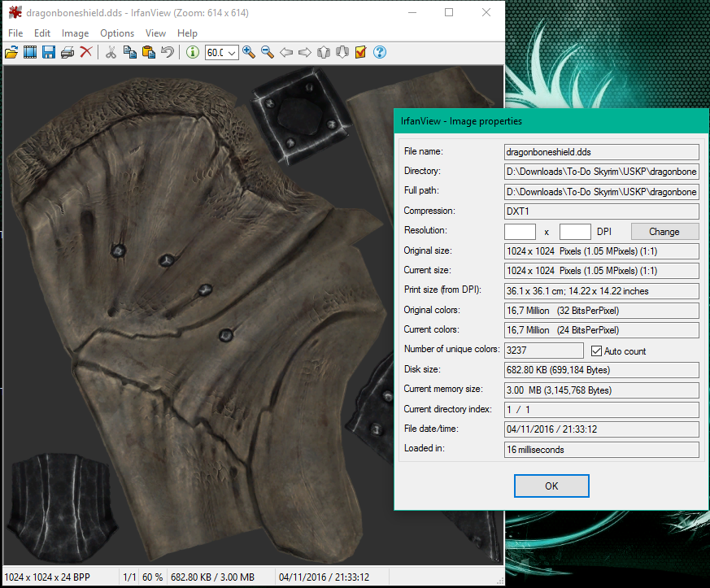Click the Save floppy disk icon
Viewport: 710px width, 588px height.
[49, 53]
